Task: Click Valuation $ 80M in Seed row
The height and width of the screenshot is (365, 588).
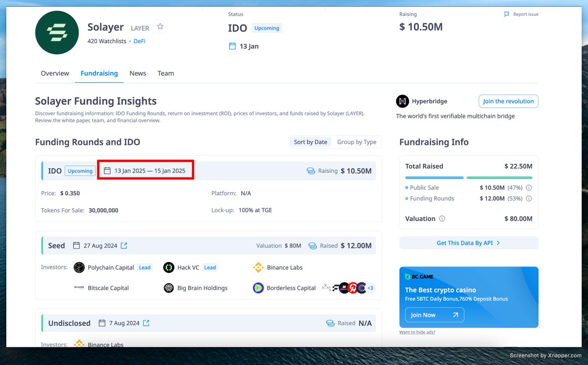Action: [x=279, y=245]
